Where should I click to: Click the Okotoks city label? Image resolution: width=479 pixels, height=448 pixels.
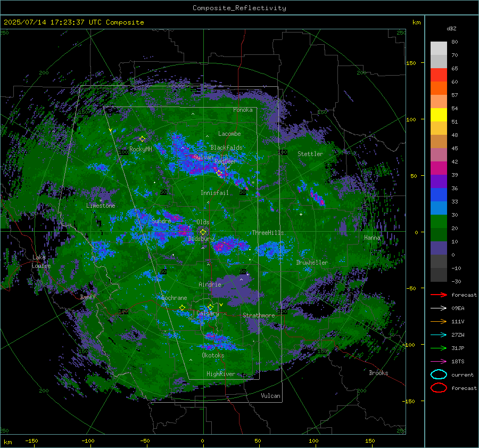coord(213,355)
